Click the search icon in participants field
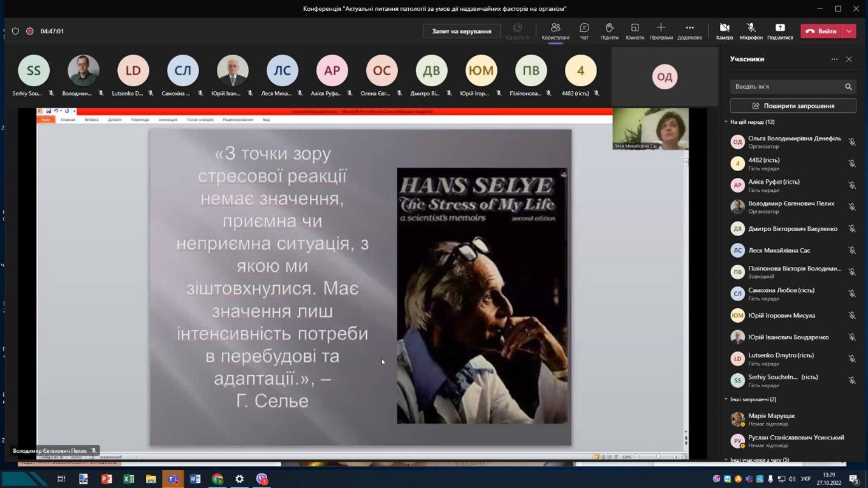 pyautogui.click(x=848, y=87)
